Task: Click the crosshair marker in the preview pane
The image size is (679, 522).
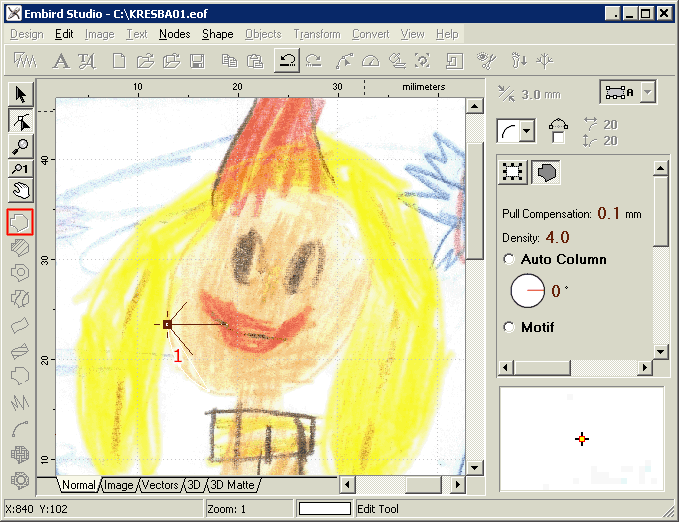Action: 582,439
